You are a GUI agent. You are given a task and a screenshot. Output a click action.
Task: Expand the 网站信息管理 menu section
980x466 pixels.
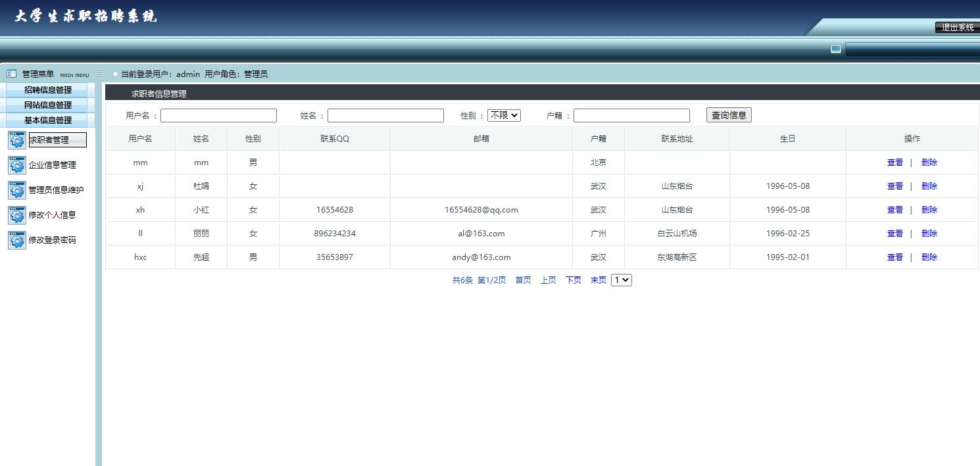coord(48,105)
